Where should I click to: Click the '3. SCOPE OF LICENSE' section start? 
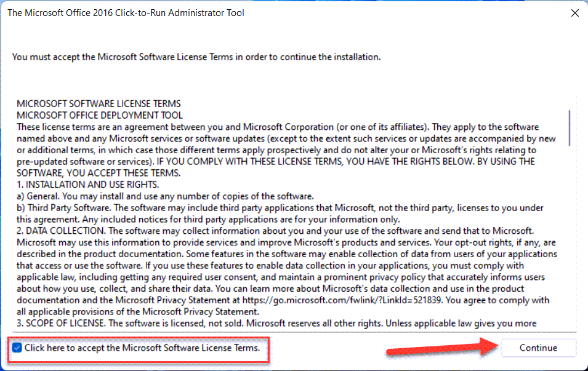click(x=62, y=323)
